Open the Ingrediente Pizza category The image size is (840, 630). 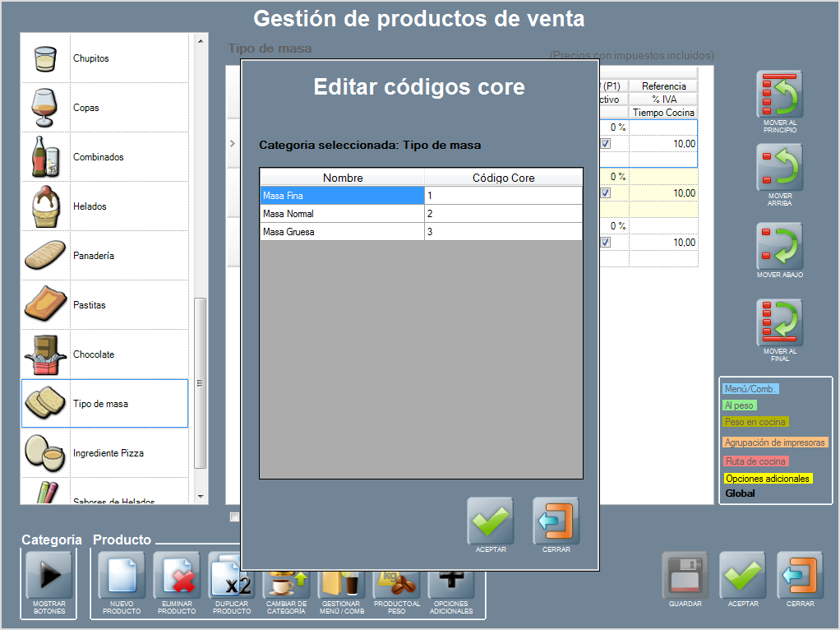click(104, 453)
